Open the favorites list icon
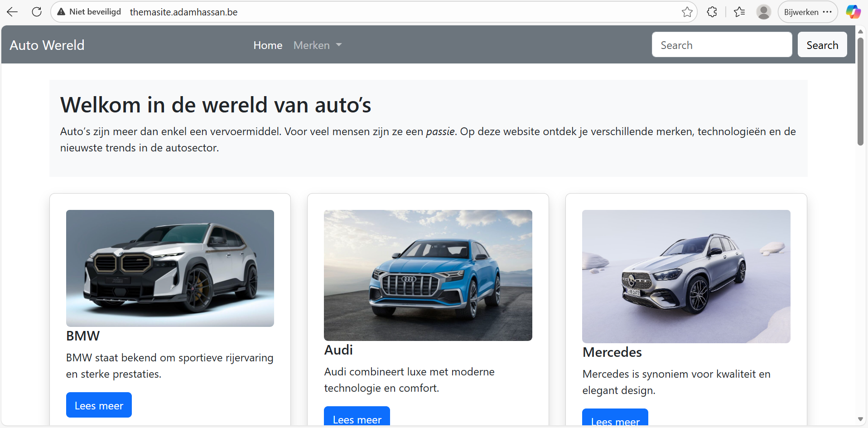This screenshot has width=868, height=428. click(739, 12)
